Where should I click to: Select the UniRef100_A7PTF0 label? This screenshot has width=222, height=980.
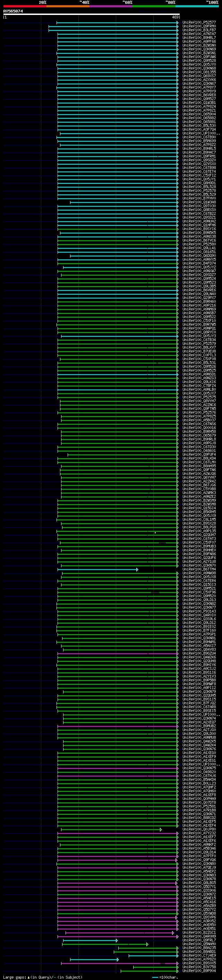(x=199, y=856)
